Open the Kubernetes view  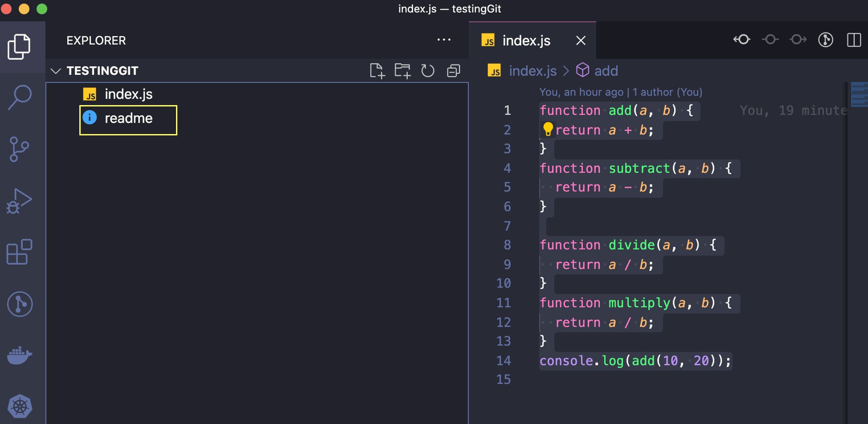(20, 406)
